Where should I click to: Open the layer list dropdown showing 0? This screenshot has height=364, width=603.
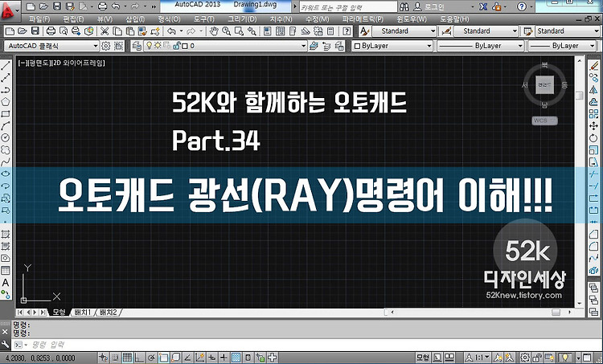click(225, 46)
